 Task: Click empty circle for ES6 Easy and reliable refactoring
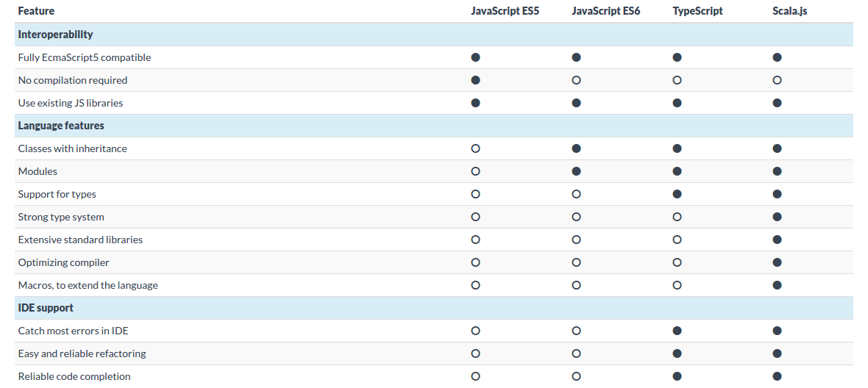[576, 353]
